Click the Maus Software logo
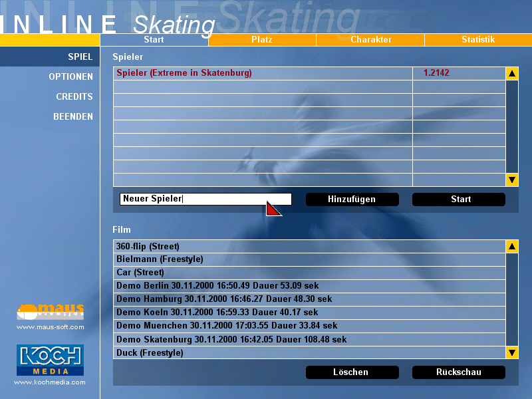The height and width of the screenshot is (399, 532). tap(51, 312)
